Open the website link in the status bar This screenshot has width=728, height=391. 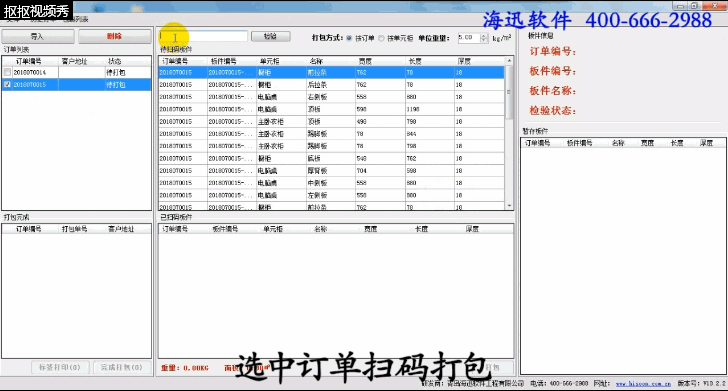coord(644,384)
